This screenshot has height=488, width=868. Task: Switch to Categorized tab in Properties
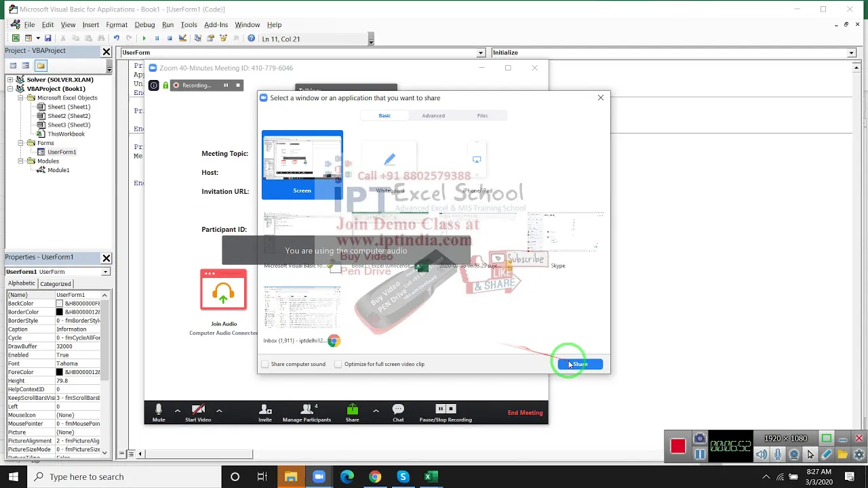coord(56,284)
